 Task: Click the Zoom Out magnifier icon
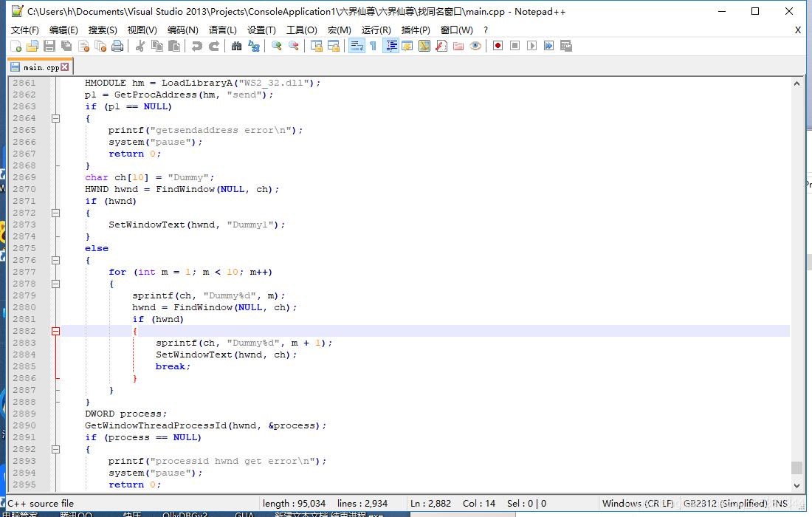(294, 46)
